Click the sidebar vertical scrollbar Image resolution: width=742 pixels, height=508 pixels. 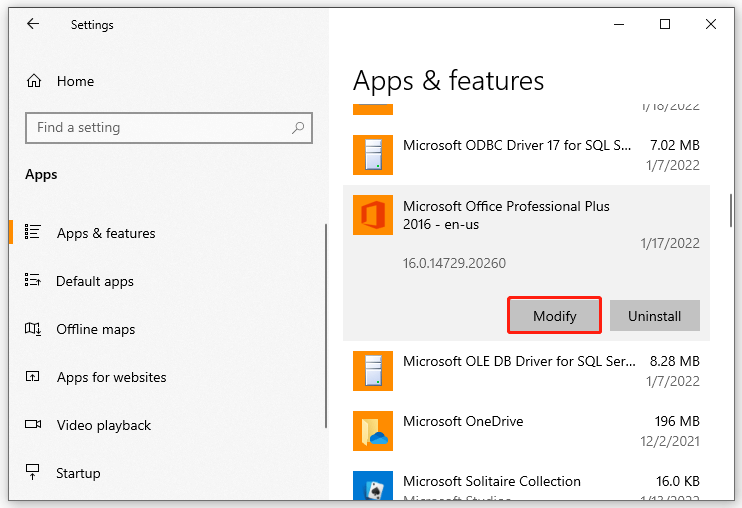pos(326,326)
